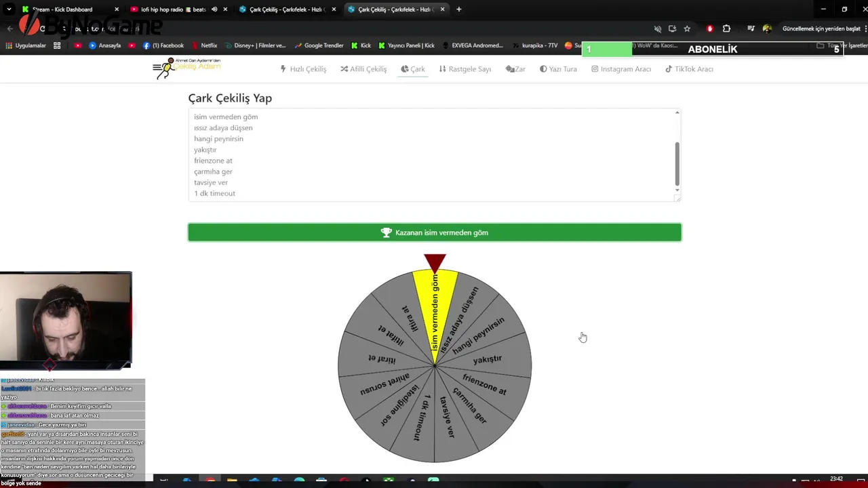Open the Zar dice tool
This screenshot has width=868, height=488.
point(515,69)
